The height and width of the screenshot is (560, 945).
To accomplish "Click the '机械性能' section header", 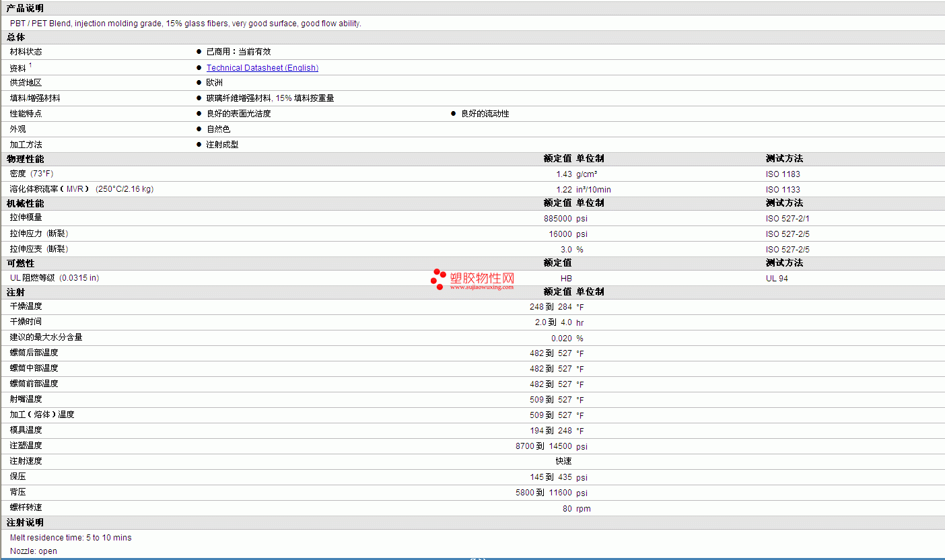I will (x=25, y=203).
